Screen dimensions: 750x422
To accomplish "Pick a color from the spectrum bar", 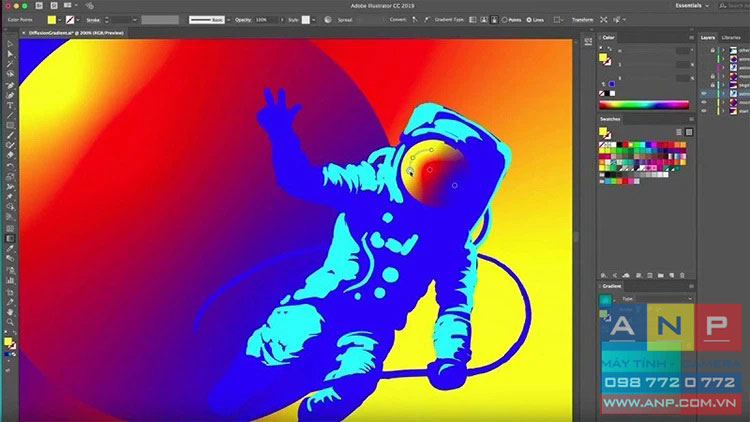I will tap(644, 105).
